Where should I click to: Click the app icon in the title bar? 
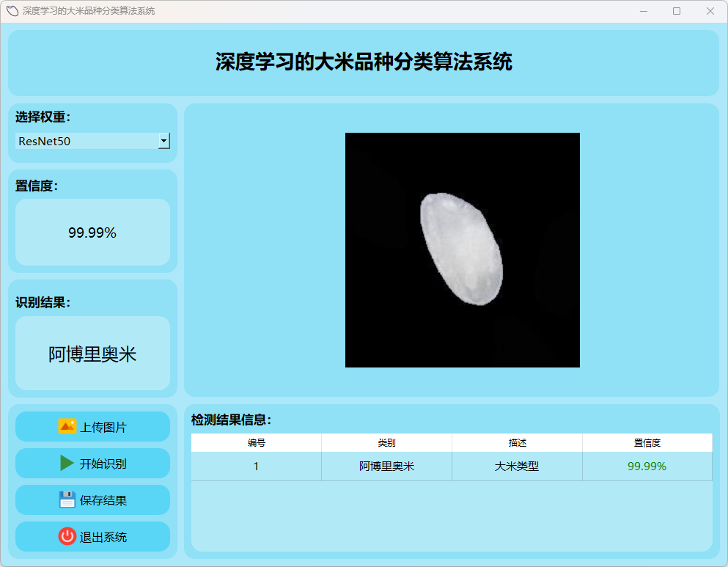(12, 11)
